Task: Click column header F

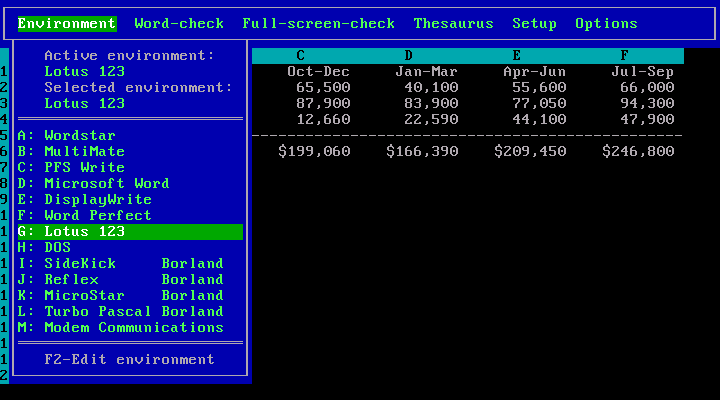Action: (624, 56)
